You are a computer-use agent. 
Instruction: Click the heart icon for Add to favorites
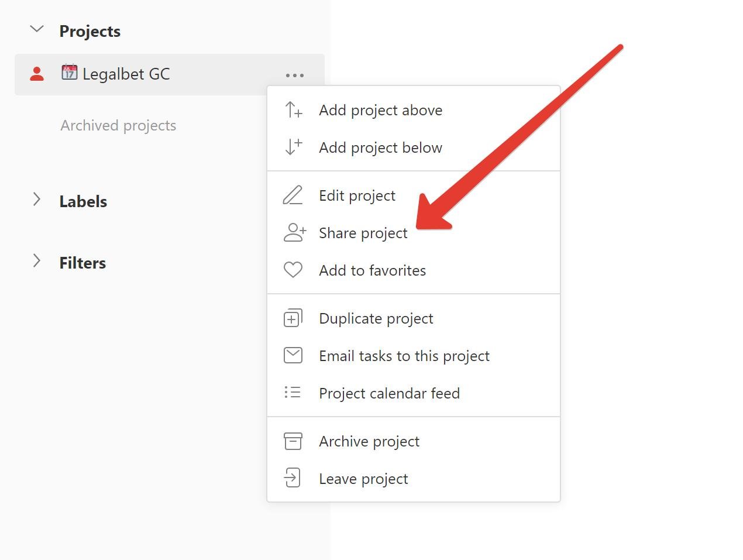click(x=293, y=270)
